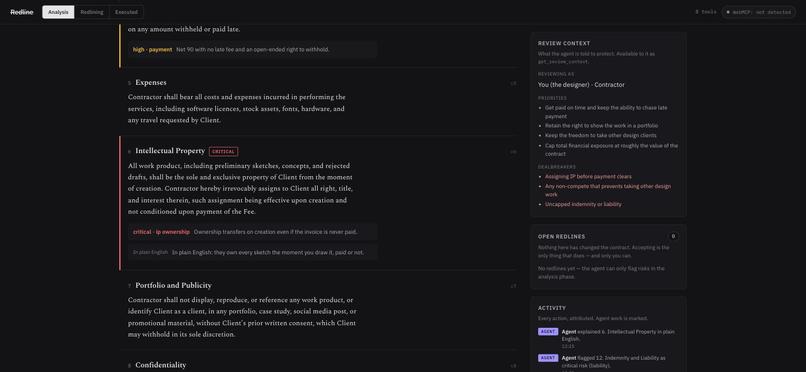806x372 pixels.
Task: Click the CRITICAL badge beside Intellectual Property
Action: pyautogui.click(x=224, y=152)
